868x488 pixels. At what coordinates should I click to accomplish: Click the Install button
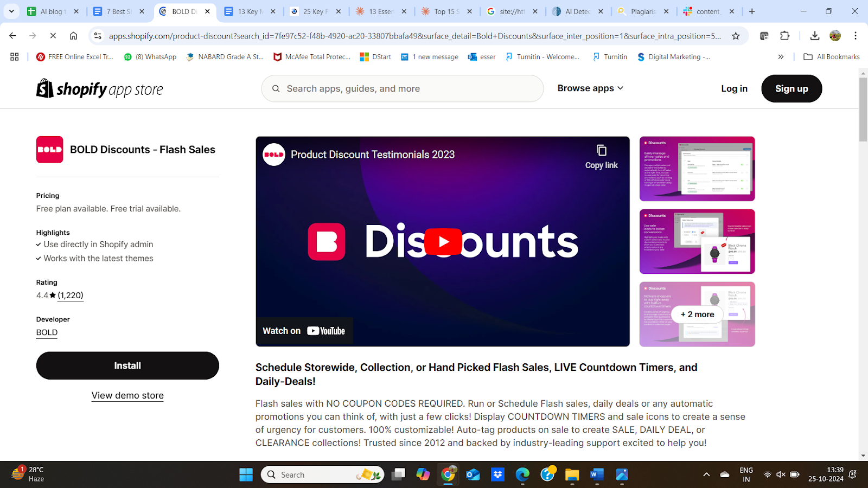tap(127, 365)
